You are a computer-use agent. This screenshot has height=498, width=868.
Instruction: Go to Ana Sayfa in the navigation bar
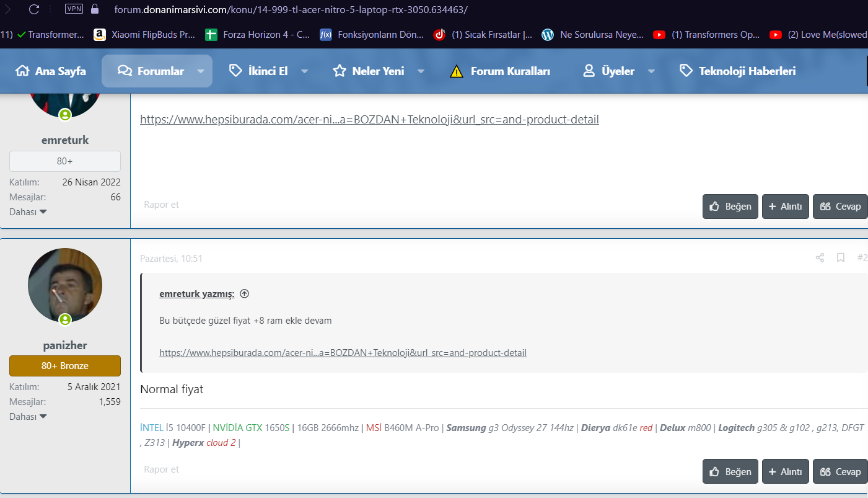(x=50, y=71)
